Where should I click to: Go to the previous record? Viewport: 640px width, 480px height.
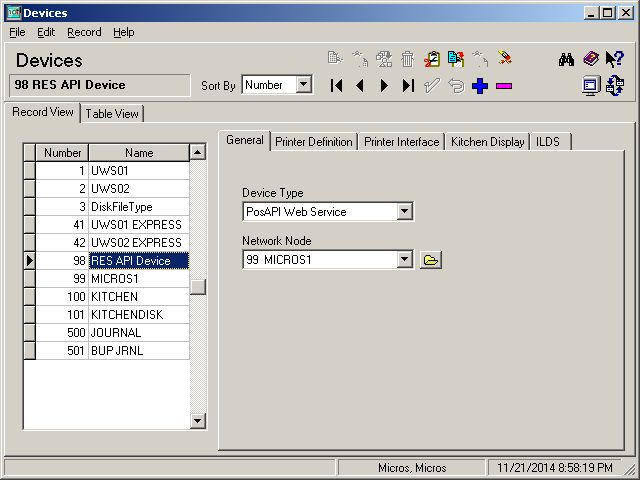pos(360,86)
